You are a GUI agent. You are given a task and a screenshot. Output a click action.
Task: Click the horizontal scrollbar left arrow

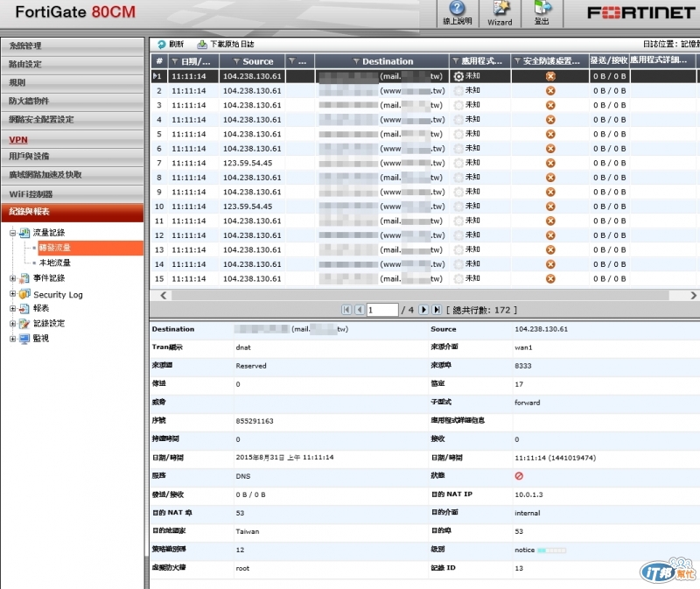click(x=163, y=295)
